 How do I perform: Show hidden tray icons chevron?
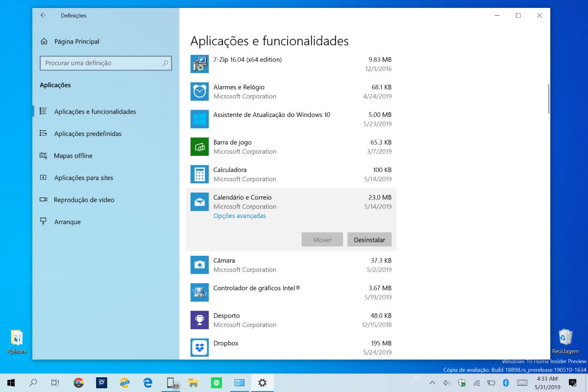click(x=432, y=383)
